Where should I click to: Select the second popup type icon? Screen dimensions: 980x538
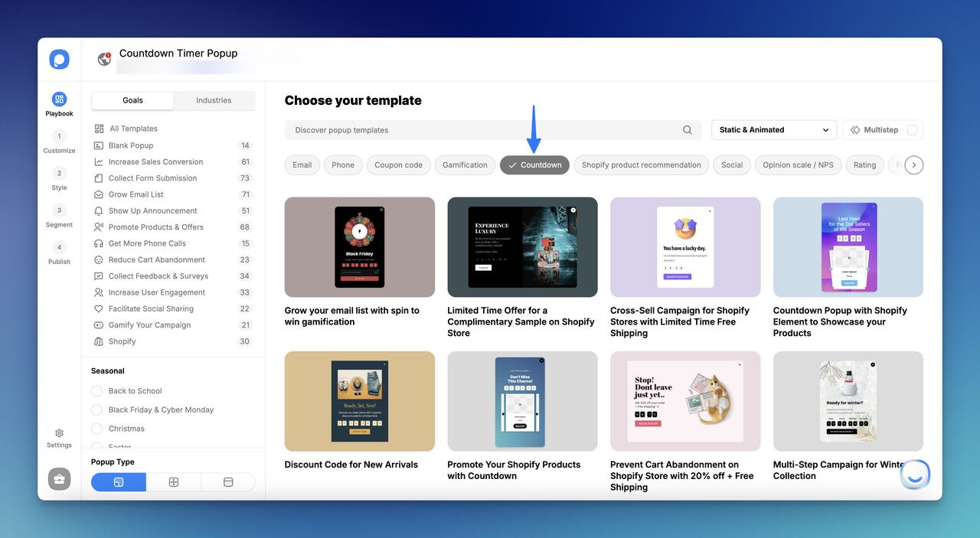coord(174,482)
